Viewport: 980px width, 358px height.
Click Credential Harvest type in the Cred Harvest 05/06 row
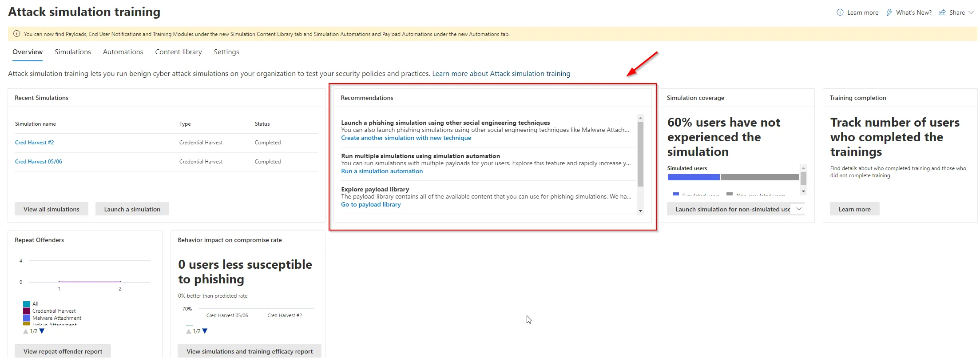(201, 162)
